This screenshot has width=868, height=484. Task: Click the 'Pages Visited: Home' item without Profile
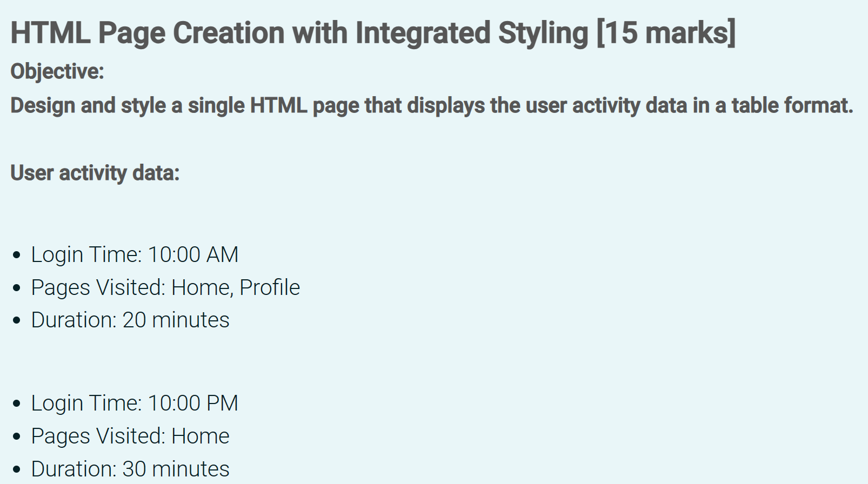pos(130,436)
